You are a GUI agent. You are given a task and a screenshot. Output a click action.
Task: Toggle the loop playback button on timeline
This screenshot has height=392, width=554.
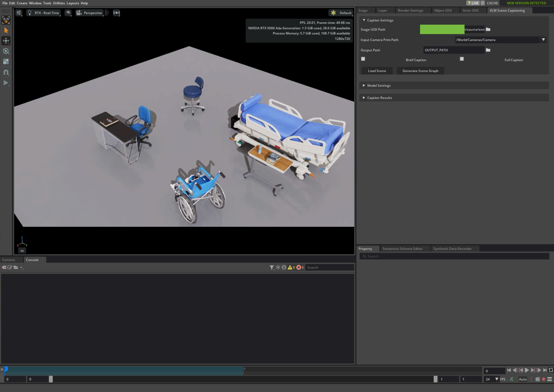551,370
